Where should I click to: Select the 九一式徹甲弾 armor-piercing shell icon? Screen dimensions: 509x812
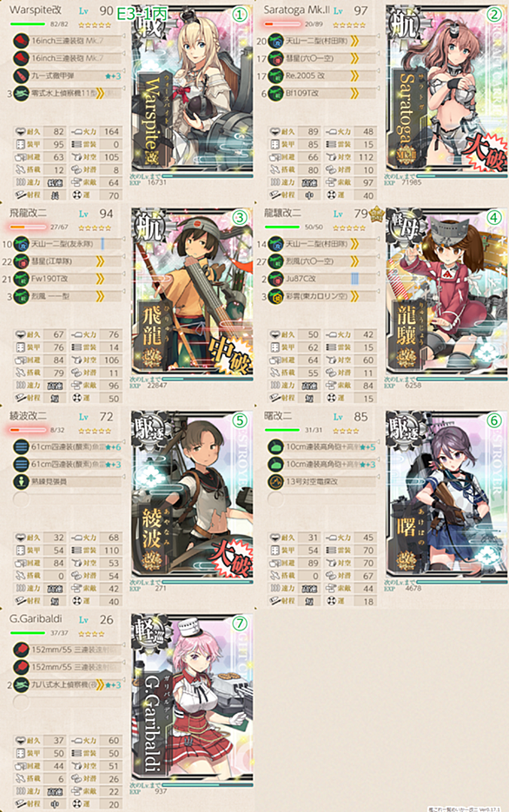(x=21, y=76)
